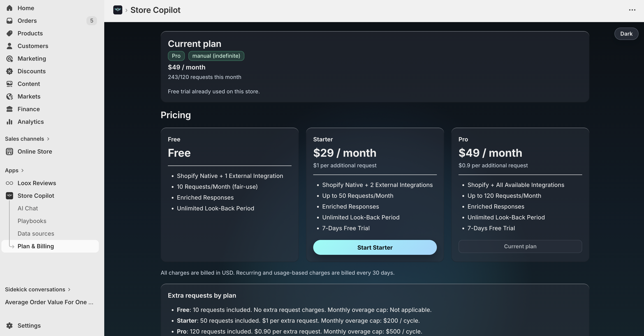Open Orders via its inbox icon
Viewport: 644px width, 336px height.
point(9,21)
